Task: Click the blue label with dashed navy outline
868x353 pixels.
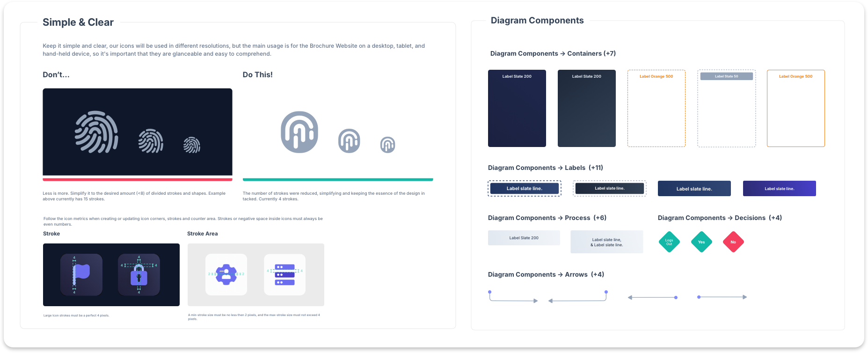Action: (525, 189)
